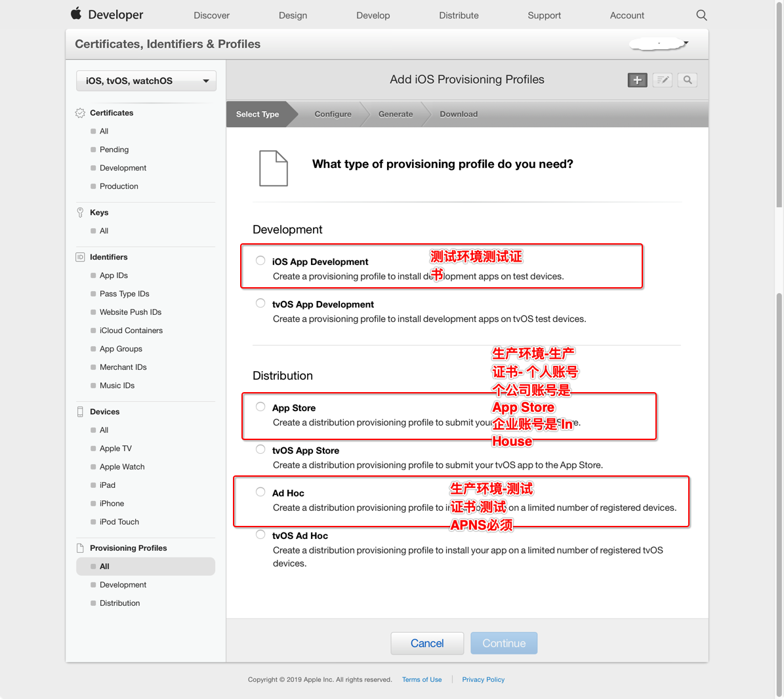Click the Devices phone icon
This screenshot has height=699, width=784.
(80, 412)
